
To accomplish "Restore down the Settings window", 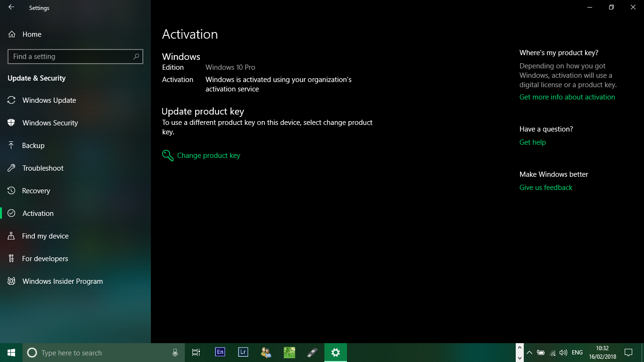I will click(x=611, y=8).
